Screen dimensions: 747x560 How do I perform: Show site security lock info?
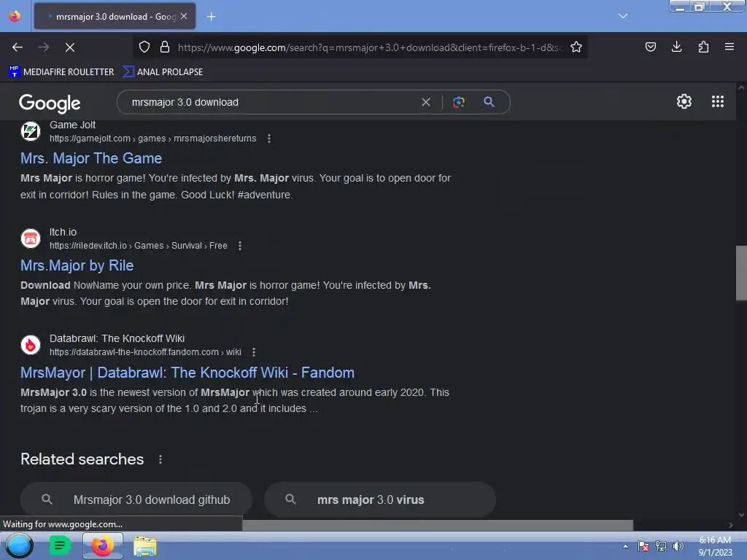click(x=165, y=47)
